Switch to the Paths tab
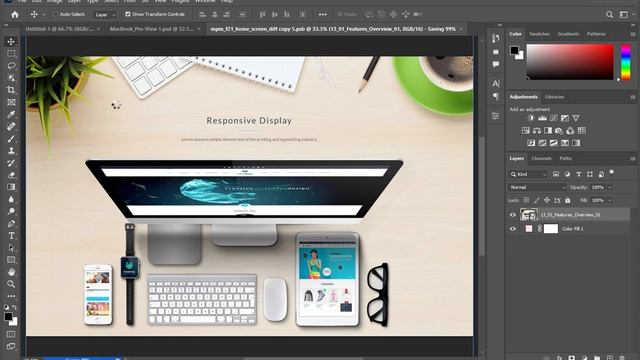The image size is (640, 360). pyautogui.click(x=565, y=158)
